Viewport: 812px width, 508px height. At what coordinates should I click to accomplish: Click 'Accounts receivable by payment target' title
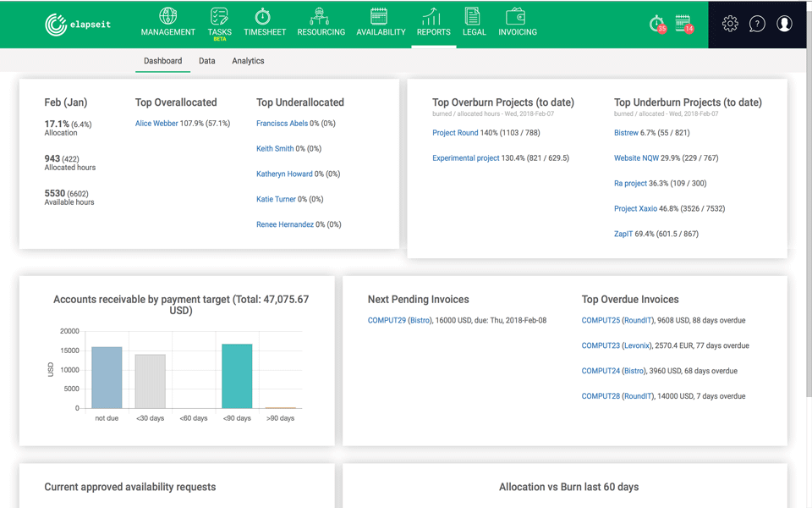tap(181, 305)
